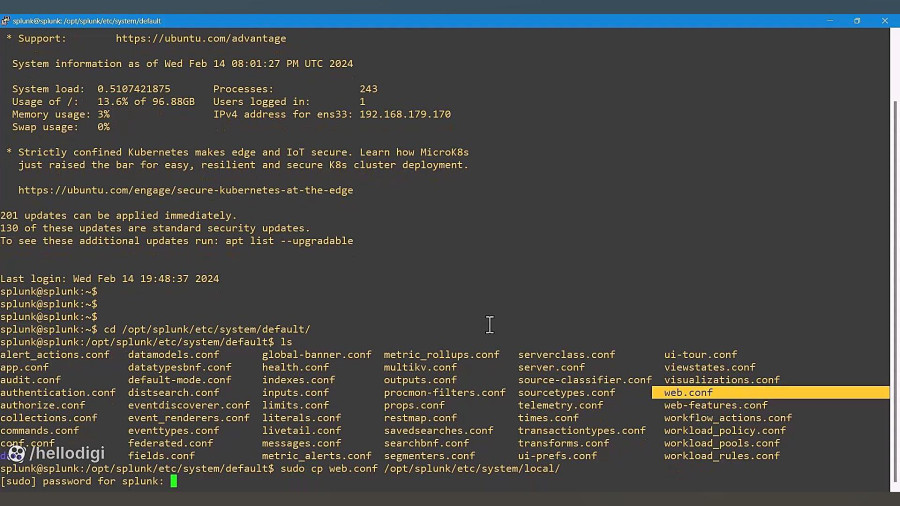Select procmon-filters.conf file name

point(445,392)
